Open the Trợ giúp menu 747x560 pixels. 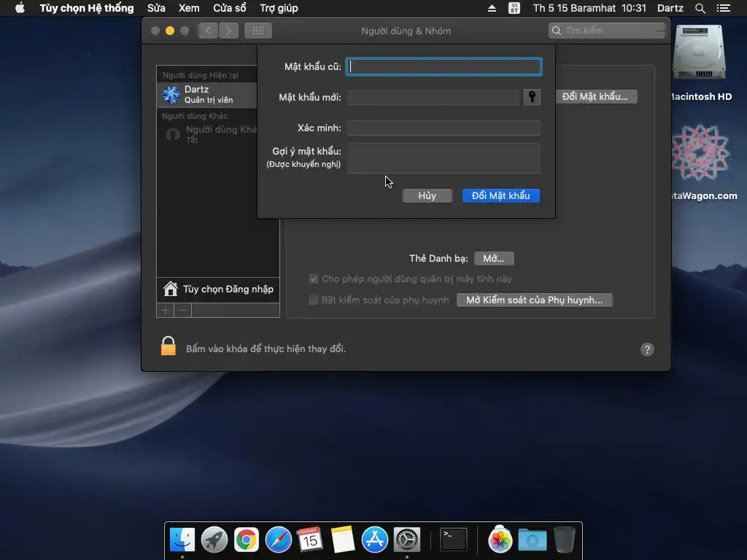(279, 8)
